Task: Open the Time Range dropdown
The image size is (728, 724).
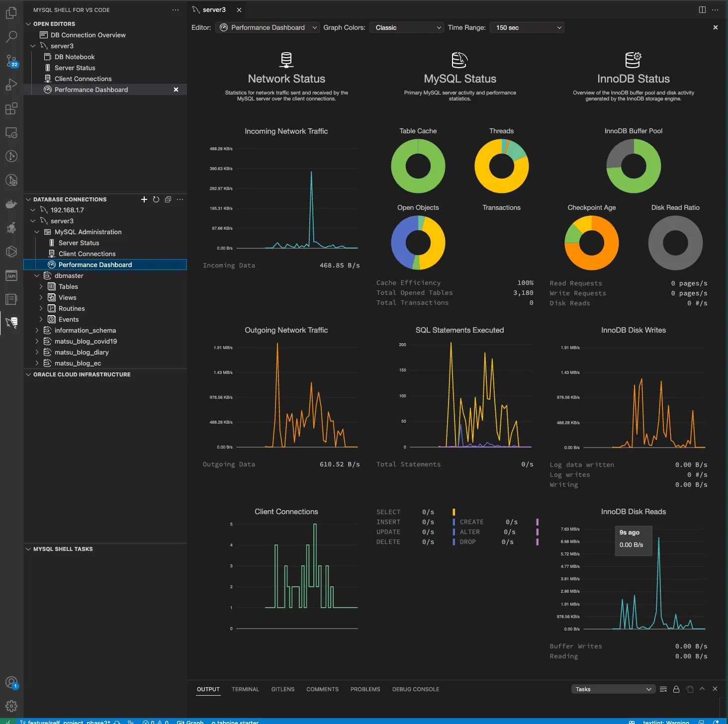Action: point(527,28)
